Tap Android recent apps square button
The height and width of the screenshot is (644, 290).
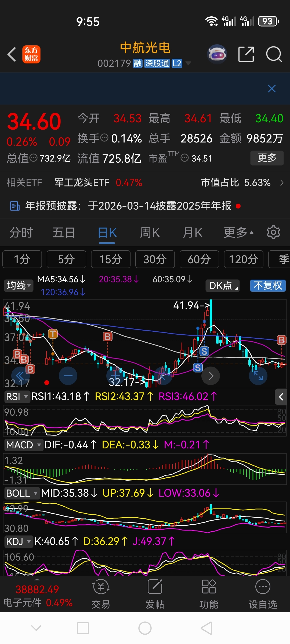pyautogui.click(x=83, y=628)
